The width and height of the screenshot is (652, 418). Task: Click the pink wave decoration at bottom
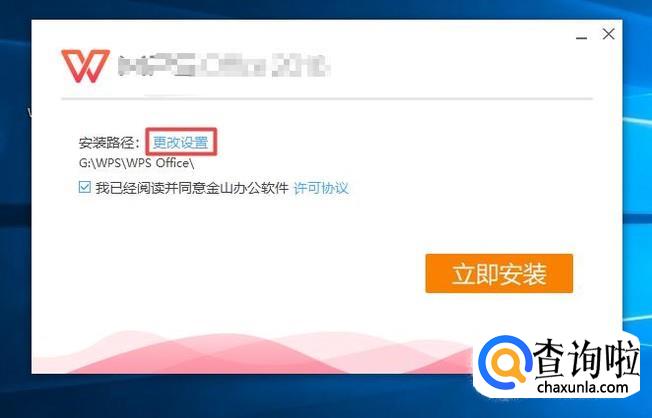[249, 352]
